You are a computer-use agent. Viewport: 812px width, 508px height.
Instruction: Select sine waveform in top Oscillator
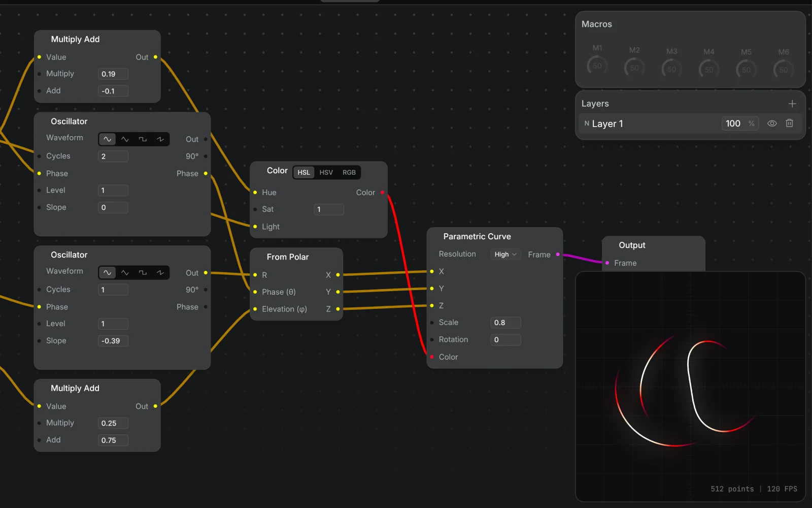[107, 139]
